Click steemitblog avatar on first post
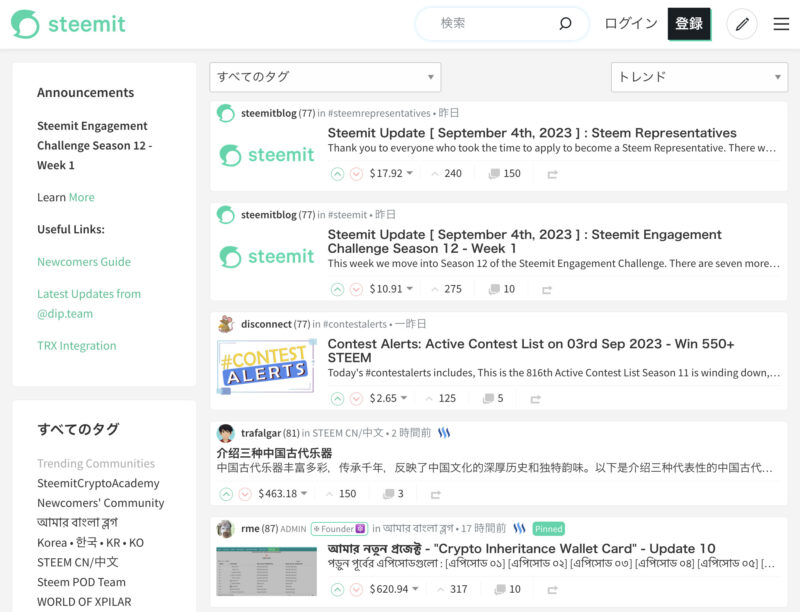The image size is (800, 612). coord(226,113)
